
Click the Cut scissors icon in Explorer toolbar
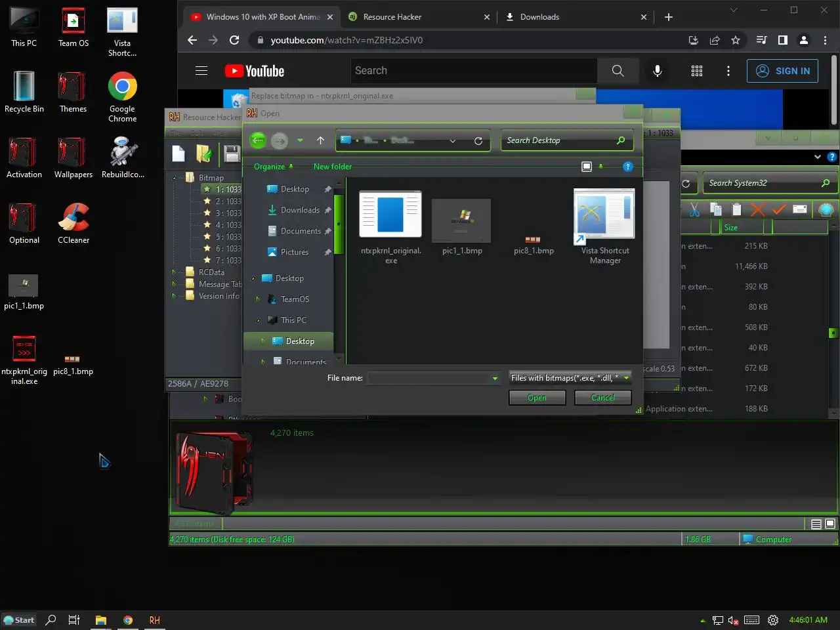coord(694,209)
